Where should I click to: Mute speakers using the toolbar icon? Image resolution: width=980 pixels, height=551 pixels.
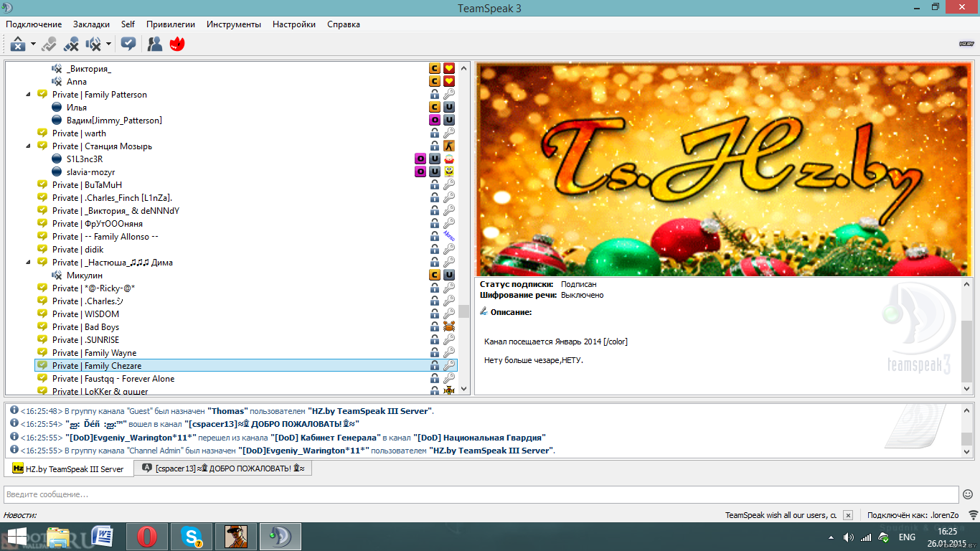point(93,44)
